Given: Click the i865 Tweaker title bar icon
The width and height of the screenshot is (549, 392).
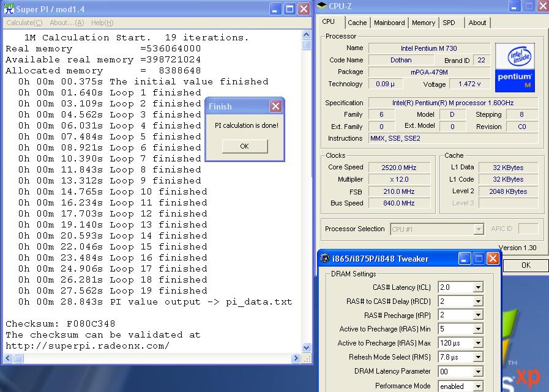Looking at the screenshot, I should [325, 258].
